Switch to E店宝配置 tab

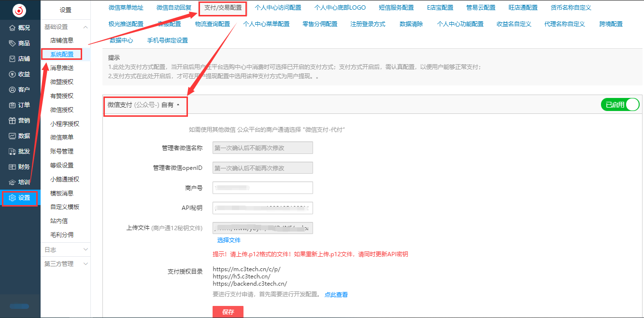pos(440,8)
